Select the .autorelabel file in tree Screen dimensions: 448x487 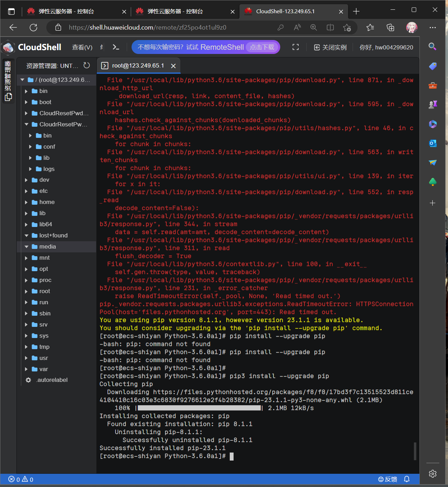coord(52,380)
